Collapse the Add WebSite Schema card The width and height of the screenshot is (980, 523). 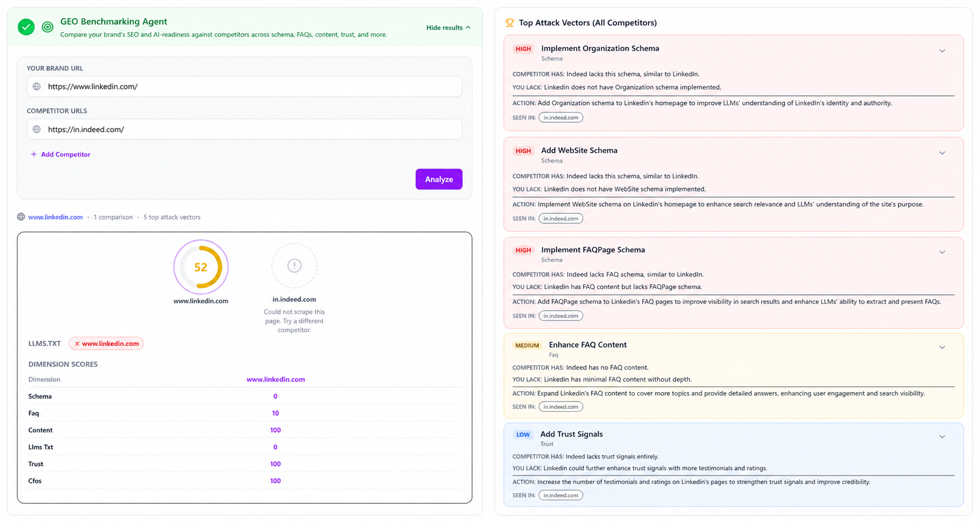pos(942,153)
